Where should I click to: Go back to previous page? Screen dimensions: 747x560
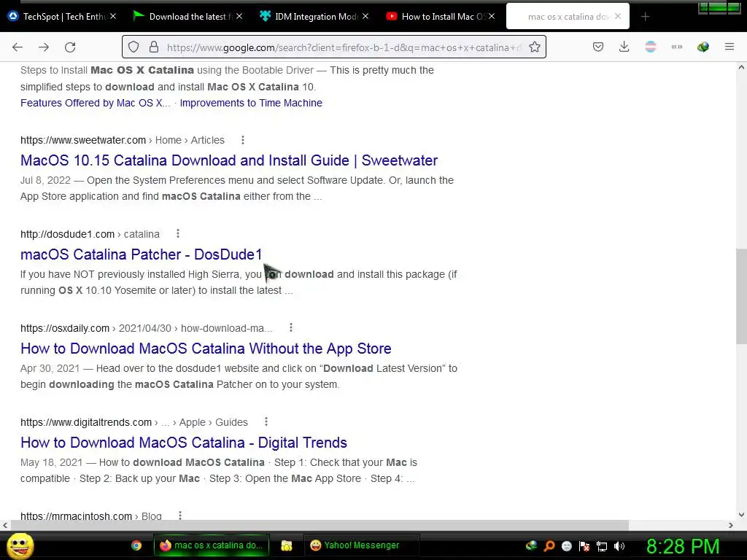pyautogui.click(x=18, y=47)
